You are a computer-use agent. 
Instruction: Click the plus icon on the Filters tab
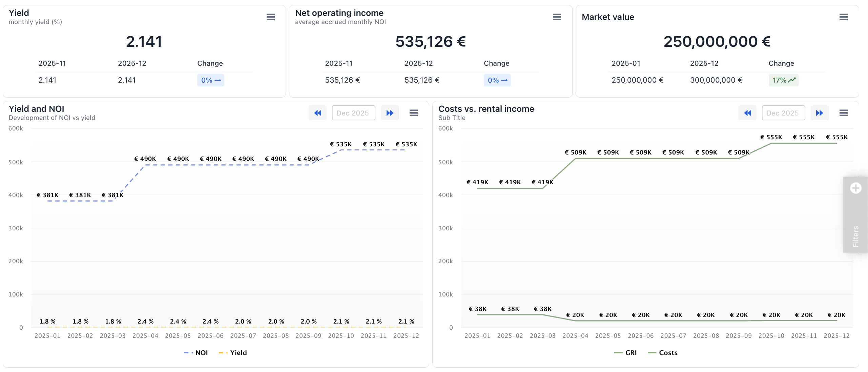coord(855,188)
